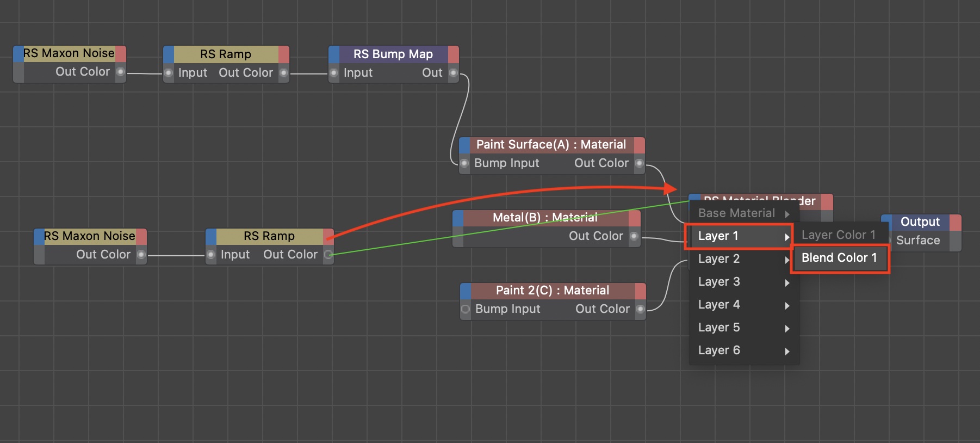Click Out Color port on Paint 2(C) node
This screenshot has width=980, height=443.
click(x=640, y=309)
